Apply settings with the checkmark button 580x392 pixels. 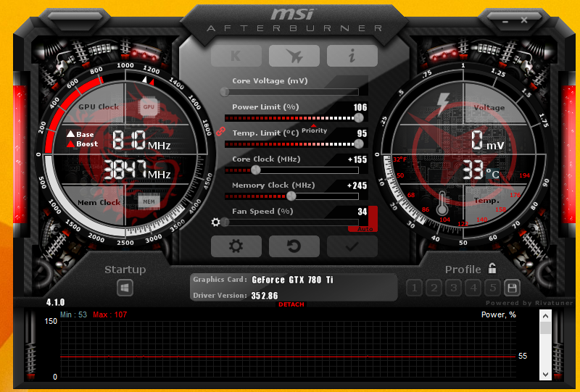[352, 246]
